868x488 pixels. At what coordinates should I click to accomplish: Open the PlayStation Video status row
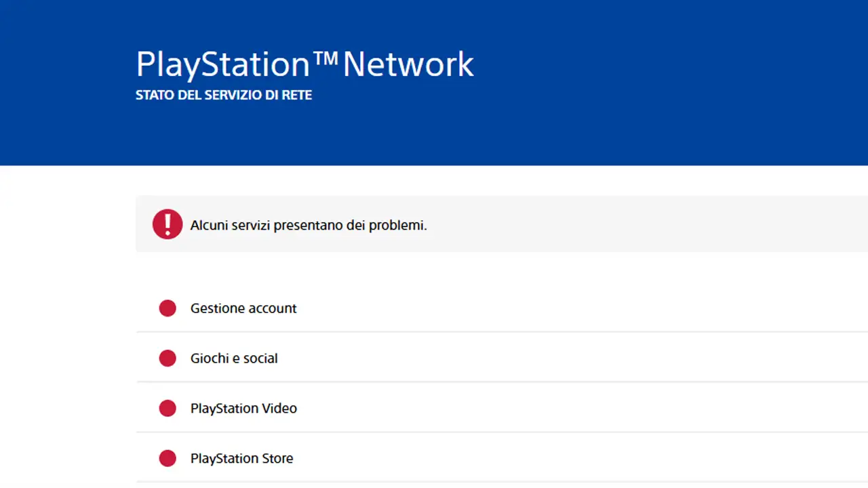(502, 408)
